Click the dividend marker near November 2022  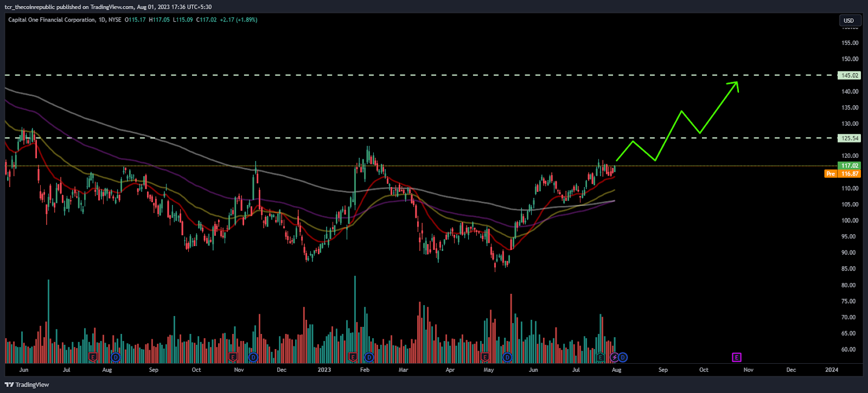pos(253,357)
